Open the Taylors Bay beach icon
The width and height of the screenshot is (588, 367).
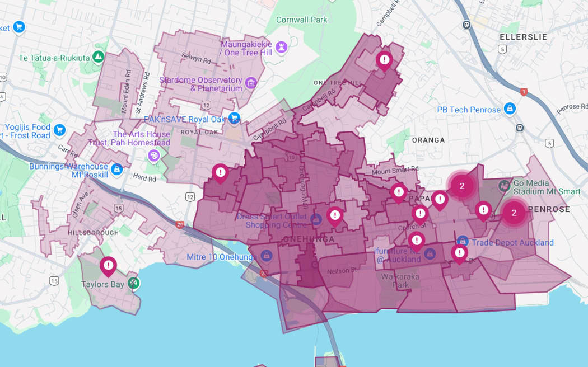coord(133,283)
